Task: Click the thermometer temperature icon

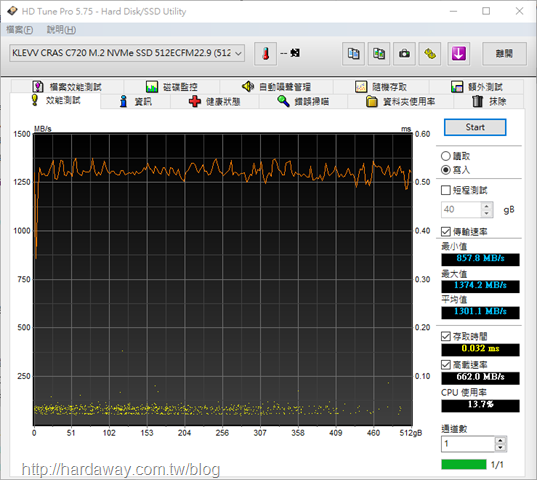Action: click(265, 54)
